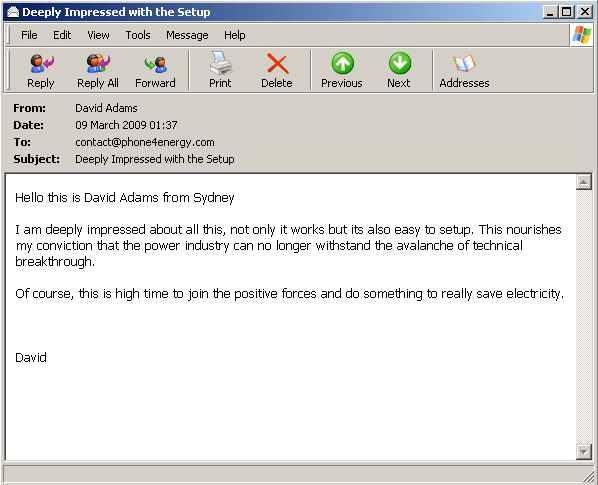
Task: Click the scrollbar up arrow
Action: click(x=584, y=182)
